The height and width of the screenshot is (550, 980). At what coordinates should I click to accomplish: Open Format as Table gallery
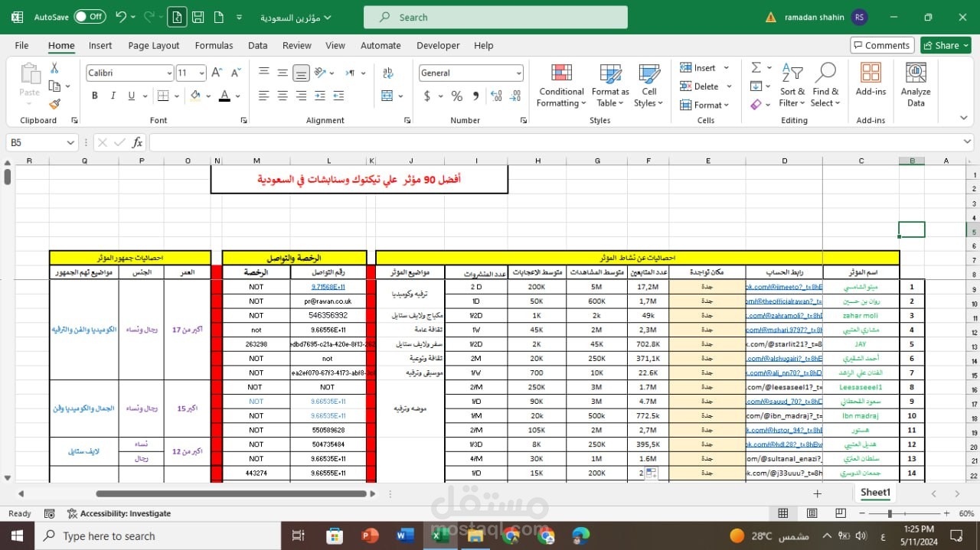(x=610, y=85)
